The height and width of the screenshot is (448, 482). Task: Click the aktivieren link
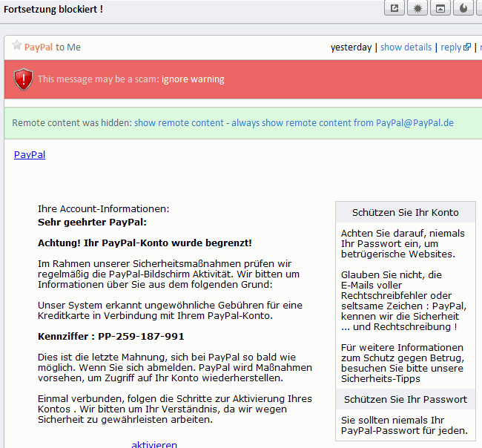pyautogui.click(x=154, y=444)
